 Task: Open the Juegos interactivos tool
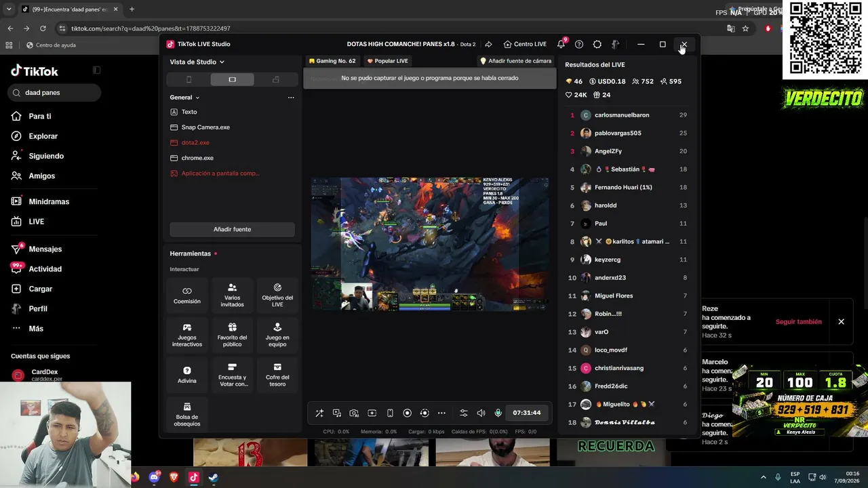tap(187, 335)
